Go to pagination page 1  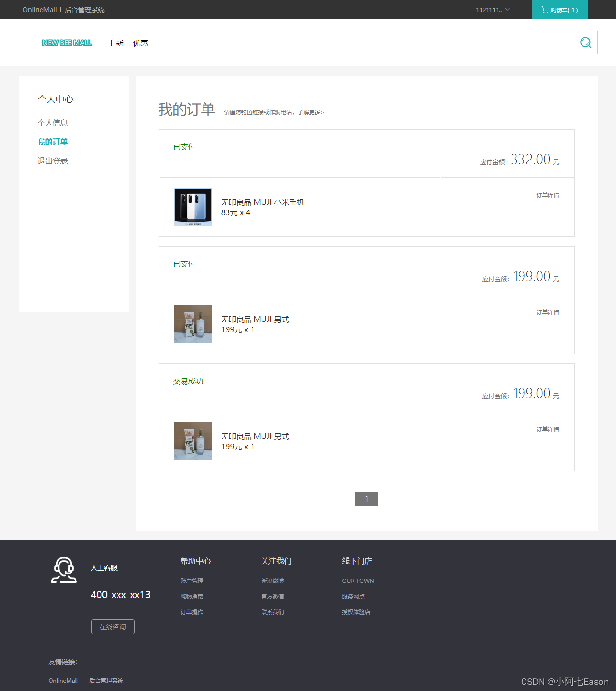[367, 499]
